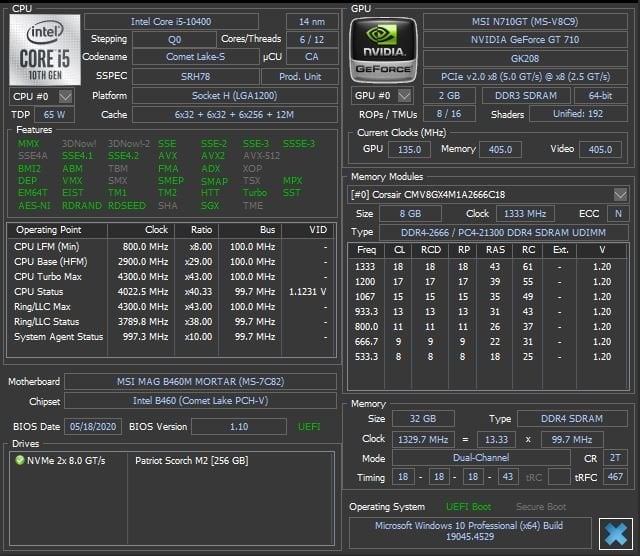
Task: Click the total memory Size 32 GB value
Action: (423, 418)
